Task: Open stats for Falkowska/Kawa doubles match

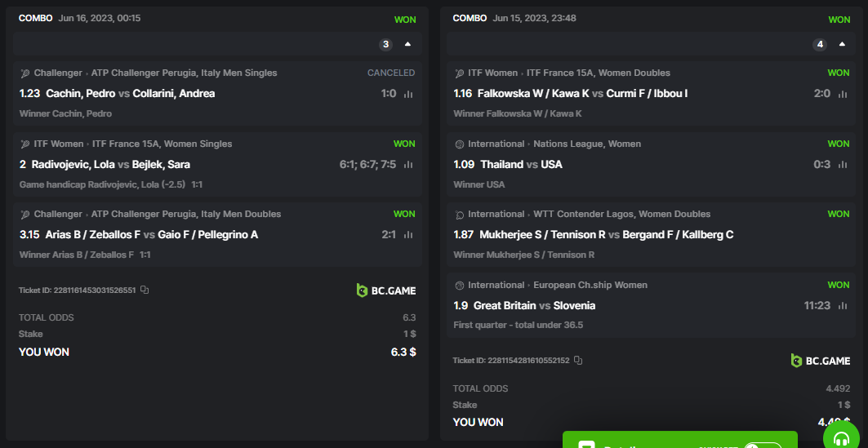Action: point(843,94)
